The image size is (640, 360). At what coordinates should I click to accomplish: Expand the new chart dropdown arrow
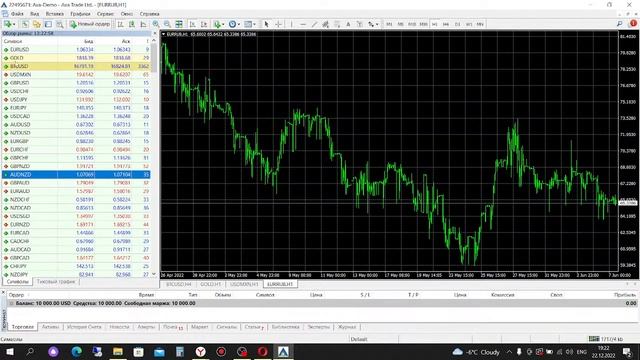click(14, 24)
